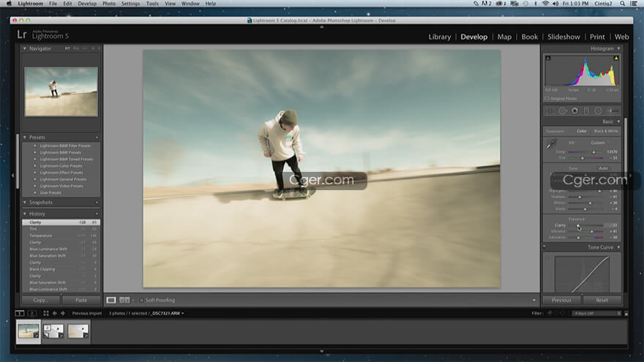The image size is (644, 362).
Task: Open the Filters Off dropdown
Action: click(x=598, y=314)
